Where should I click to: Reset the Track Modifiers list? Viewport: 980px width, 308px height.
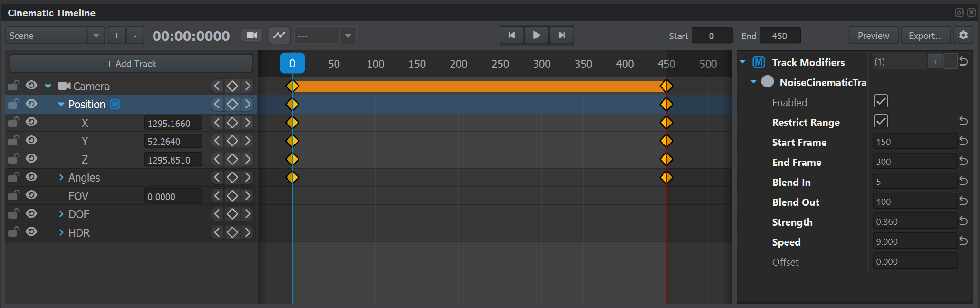click(963, 61)
